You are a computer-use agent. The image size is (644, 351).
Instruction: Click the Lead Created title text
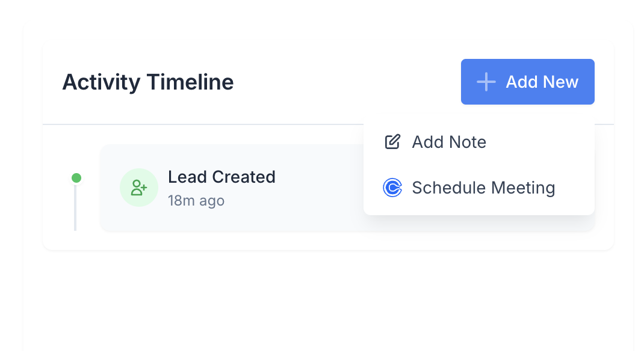pyautogui.click(x=221, y=177)
